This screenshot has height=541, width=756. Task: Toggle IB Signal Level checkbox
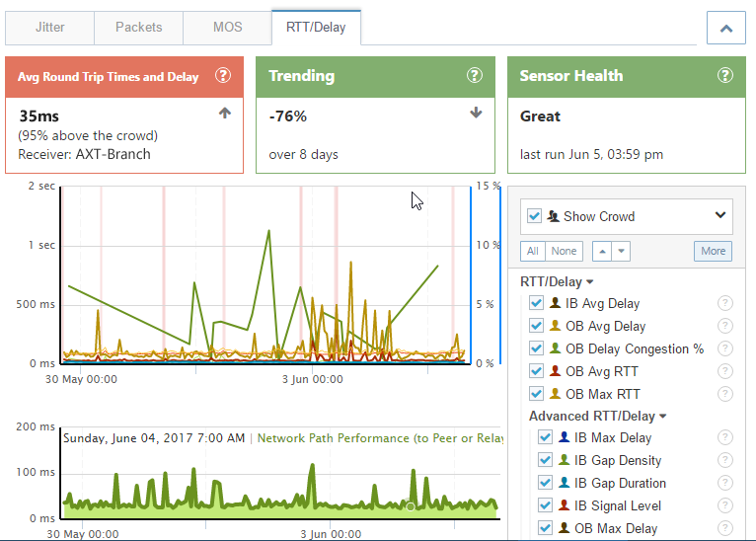[545, 504]
